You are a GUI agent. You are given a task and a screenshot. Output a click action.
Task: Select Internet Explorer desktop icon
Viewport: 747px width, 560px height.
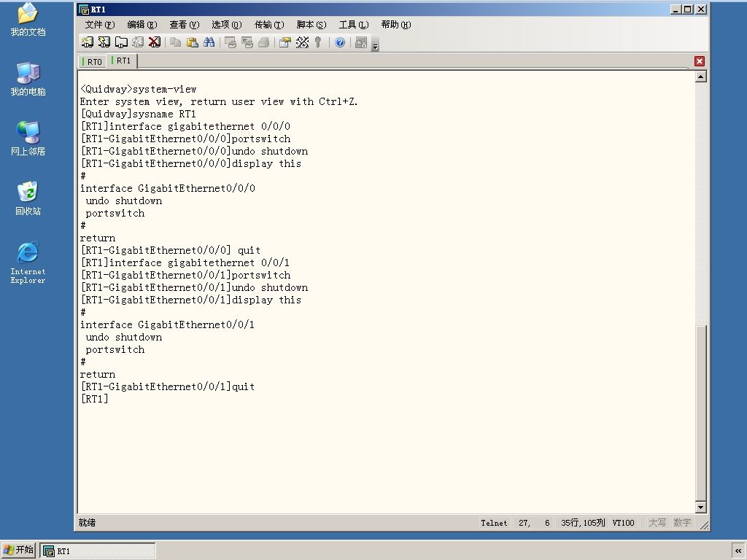tap(28, 262)
